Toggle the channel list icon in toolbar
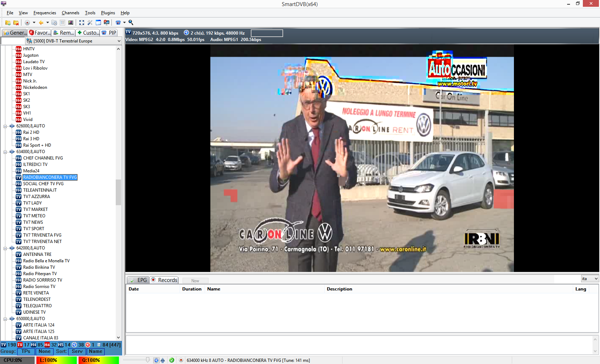 [62, 22]
